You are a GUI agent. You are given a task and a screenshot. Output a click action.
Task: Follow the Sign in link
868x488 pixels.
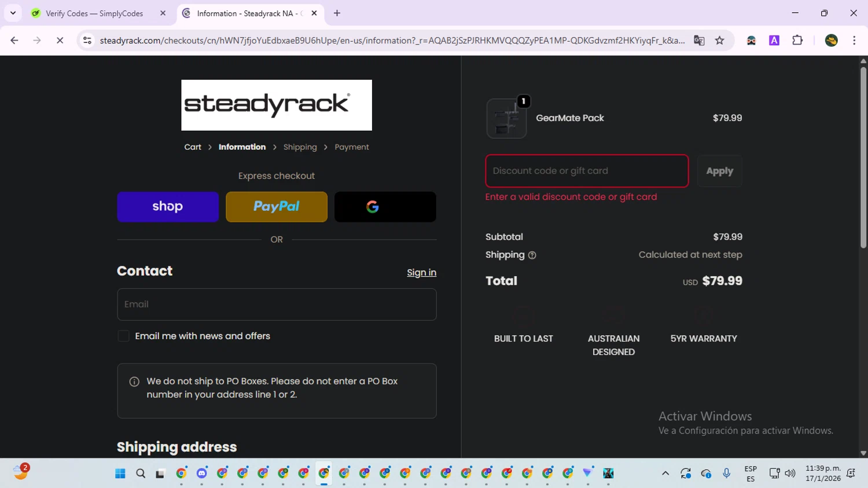[x=421, y=273]
